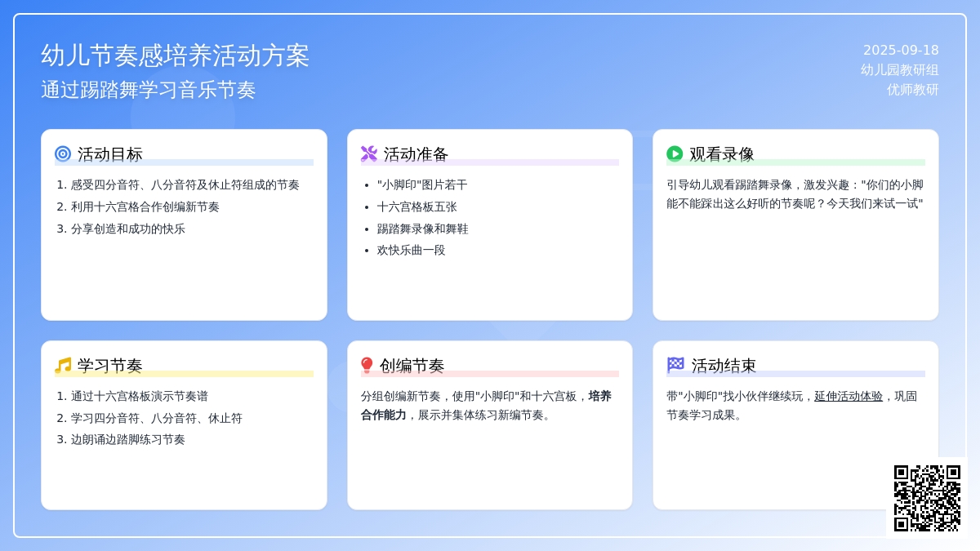Click list item 边朗诵边踏脚练习节奏

127,439
